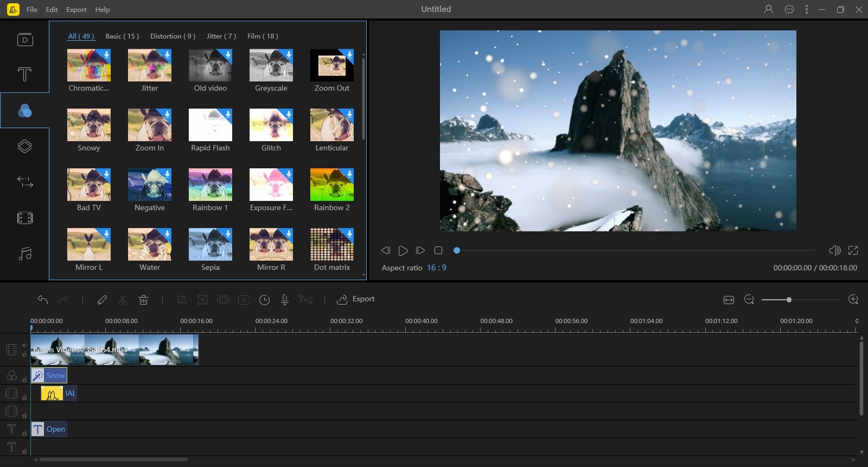This screenshot has height=467, width=868.
Task: Toggle the lock on the filter track
Action: point(24,380)
